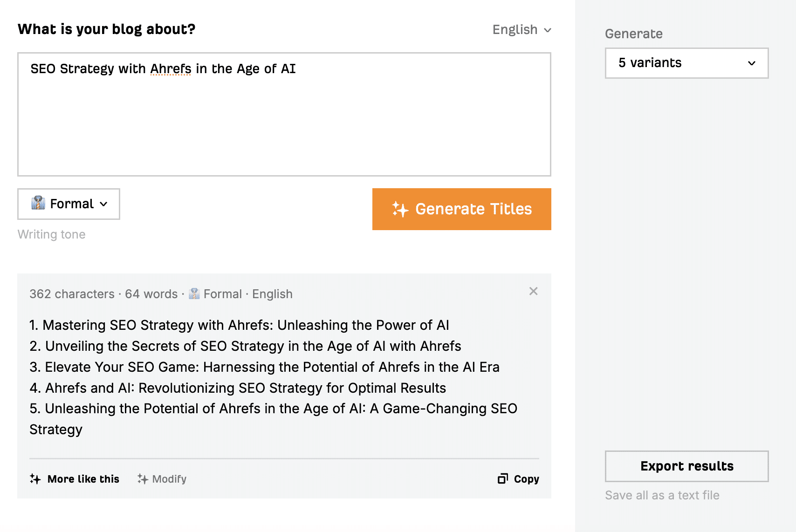Open the Formal writing tone dropdown
796x532 pixels.
[x=69, y=204]
